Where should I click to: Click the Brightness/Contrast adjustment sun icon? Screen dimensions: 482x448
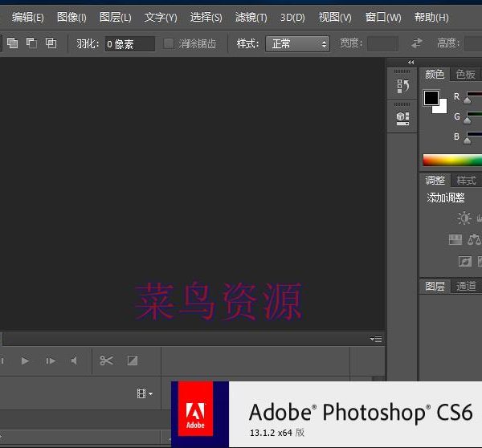[x=464, y=218]
